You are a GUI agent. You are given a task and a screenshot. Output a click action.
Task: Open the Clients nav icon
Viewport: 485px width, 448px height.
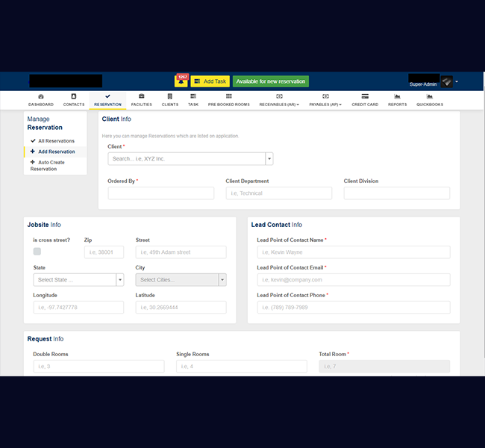point(170,96)
